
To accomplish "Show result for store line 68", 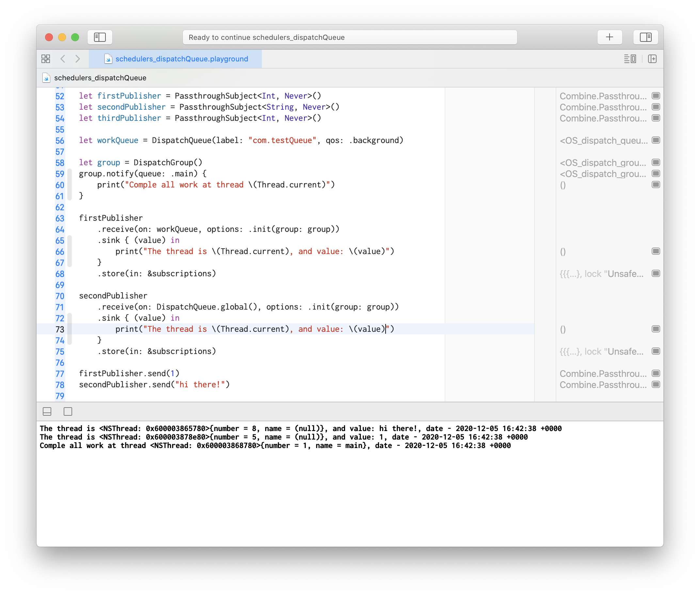I will (656, 273).
